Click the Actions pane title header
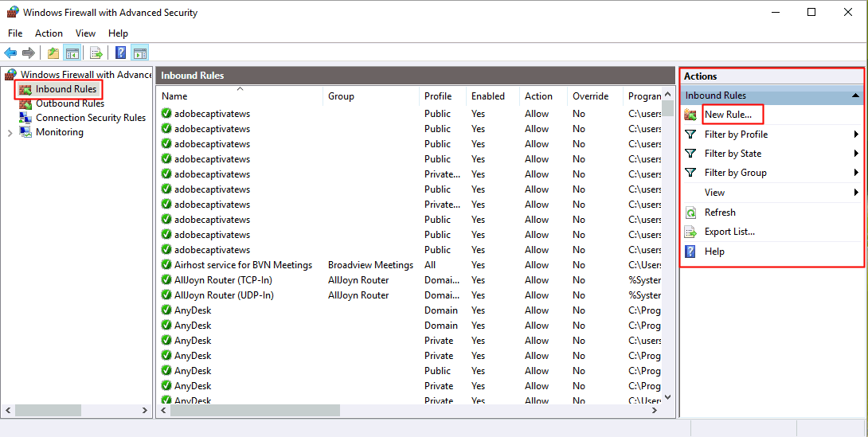The width and height of the screenshot is (868, 437). coord(771,76)
